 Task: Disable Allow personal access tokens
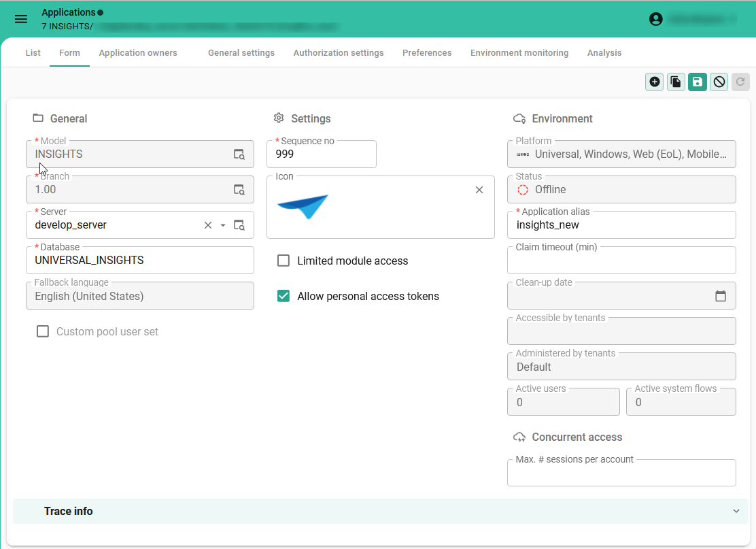(x=283, y=296)
